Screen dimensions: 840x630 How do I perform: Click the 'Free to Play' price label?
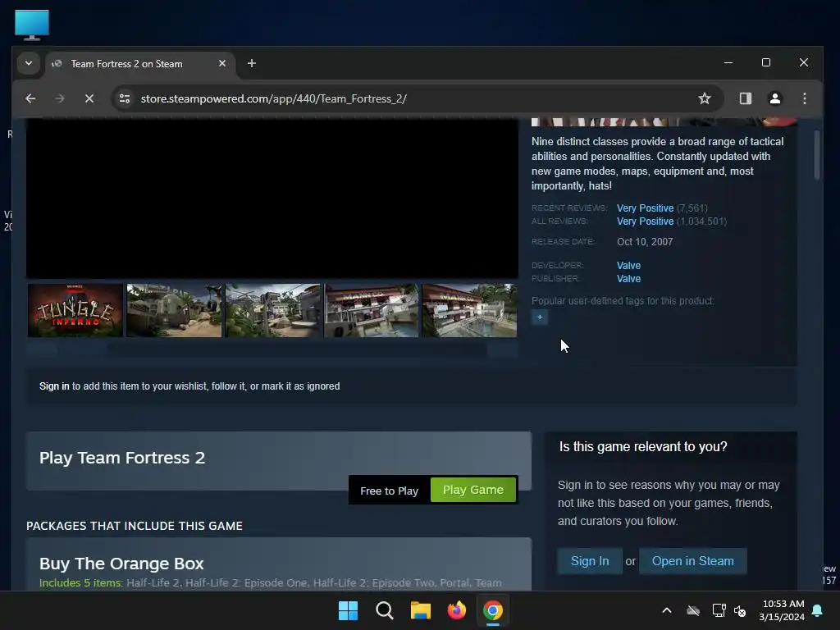(x=389, y=491)
